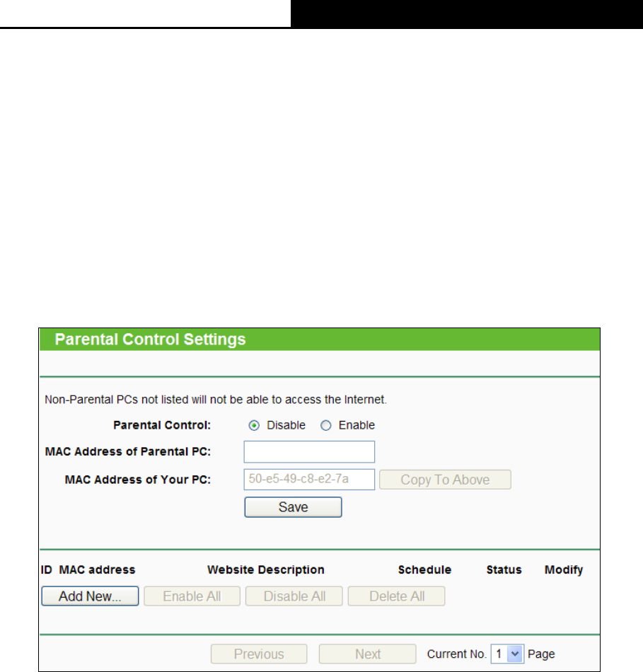Click the 'MAC Address of Your PC:' label
The image size is (643, 672).
coord(138,480)
